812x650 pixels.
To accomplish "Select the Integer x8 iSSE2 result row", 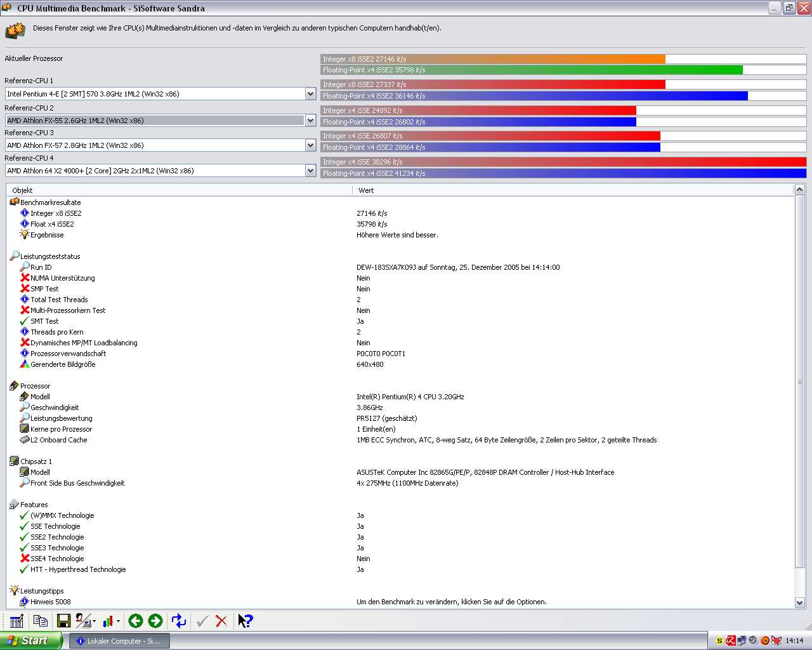I will (x=400, y=213).
